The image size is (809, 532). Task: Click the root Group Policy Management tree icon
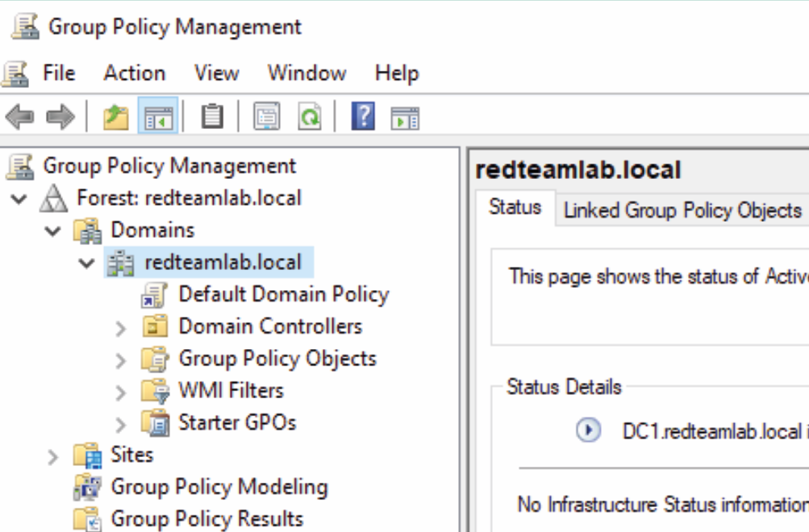point(20,167)
